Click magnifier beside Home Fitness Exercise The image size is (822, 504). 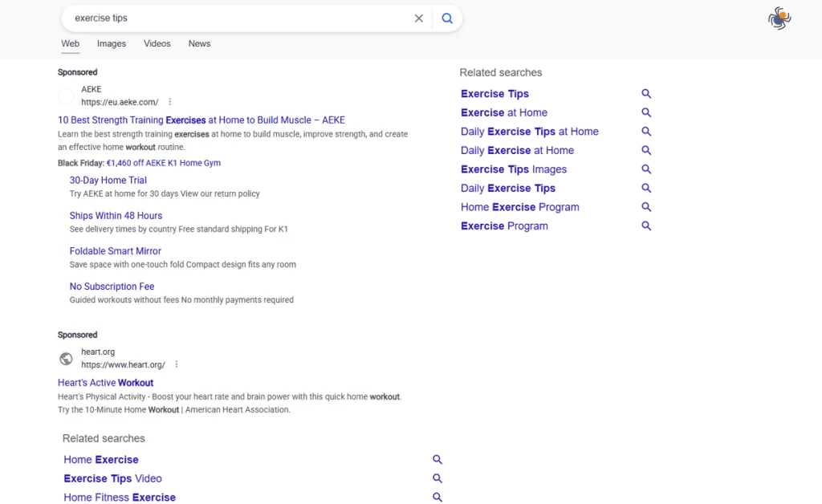click(x=437, y=498)
